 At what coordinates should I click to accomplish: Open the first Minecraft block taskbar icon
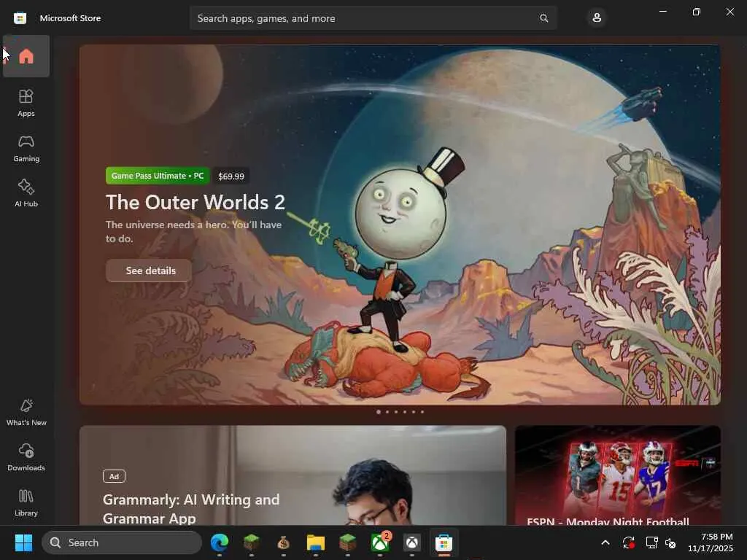tap(252, 542)
